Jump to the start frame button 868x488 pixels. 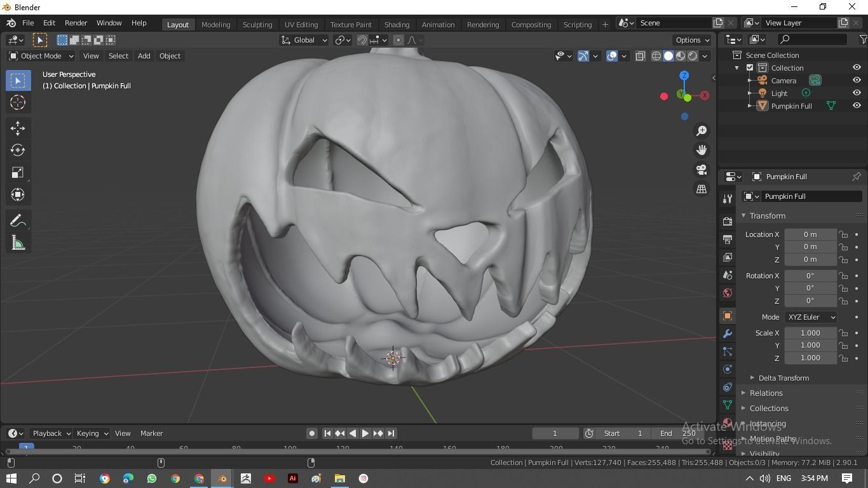pyautogui.click(x=327, y=433)
